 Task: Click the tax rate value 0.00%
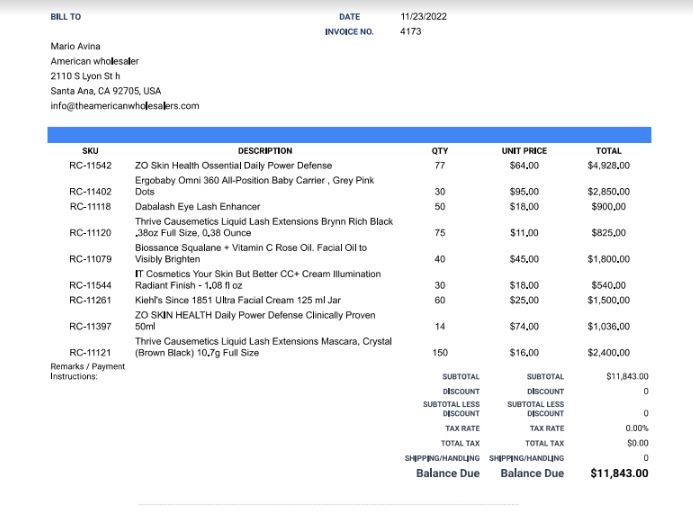637,428
